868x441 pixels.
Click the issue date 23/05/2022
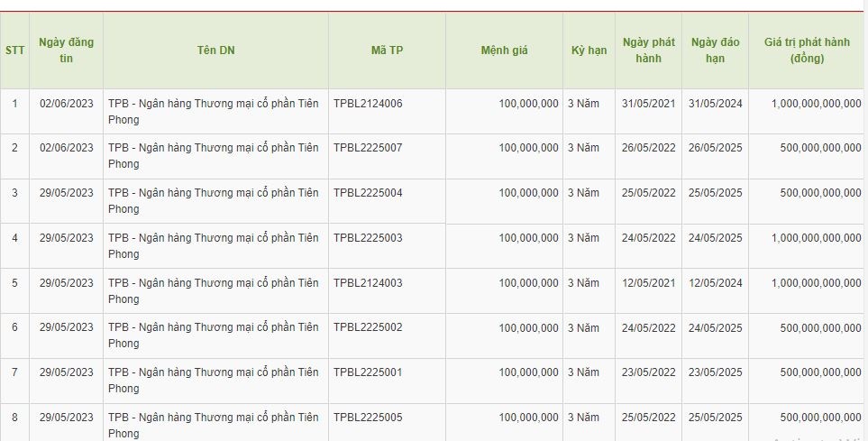tap(649, 372)
